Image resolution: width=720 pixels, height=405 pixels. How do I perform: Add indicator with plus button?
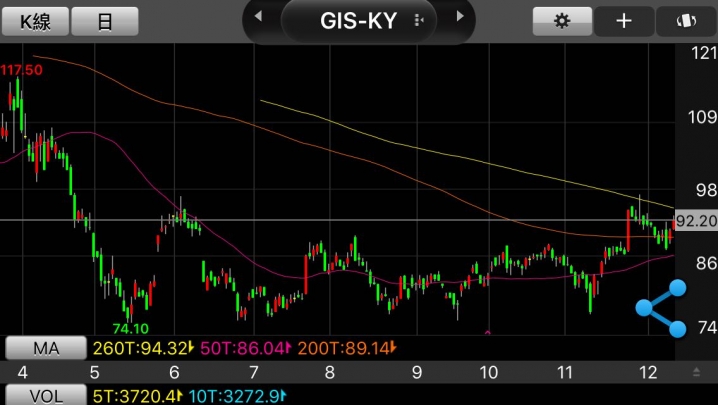click(x=624, y=21)
